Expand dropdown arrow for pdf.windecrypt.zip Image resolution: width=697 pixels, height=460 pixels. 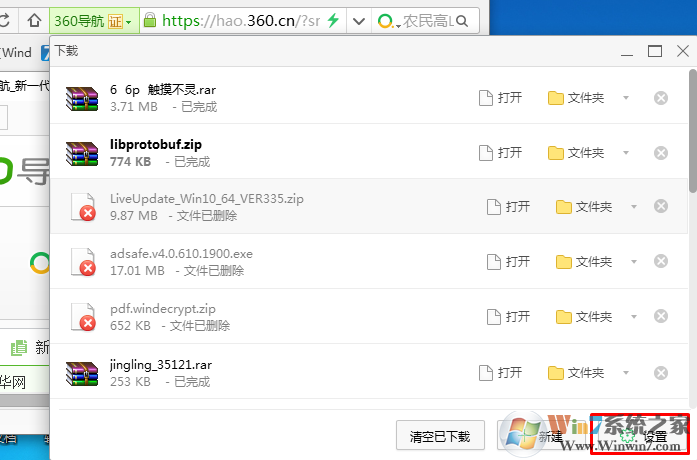[x=634, y=317]
